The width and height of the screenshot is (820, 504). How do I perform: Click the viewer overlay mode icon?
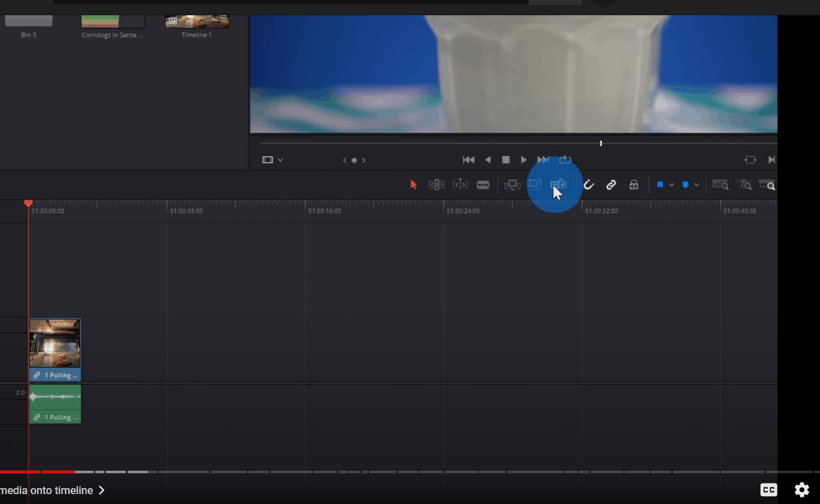click(x=268, y=160)
